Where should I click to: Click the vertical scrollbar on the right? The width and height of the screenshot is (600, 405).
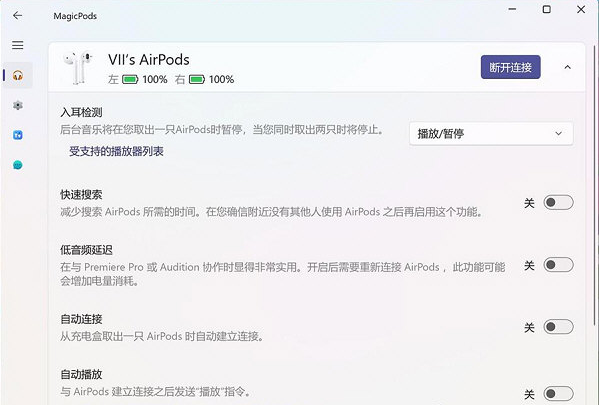pos(596,184)
